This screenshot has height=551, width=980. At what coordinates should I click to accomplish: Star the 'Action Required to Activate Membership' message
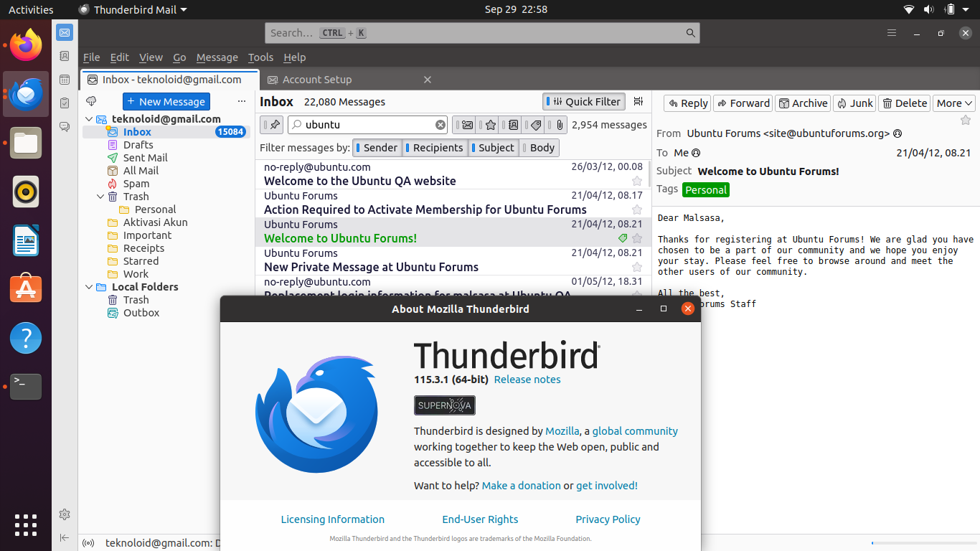tap(637, 209)
